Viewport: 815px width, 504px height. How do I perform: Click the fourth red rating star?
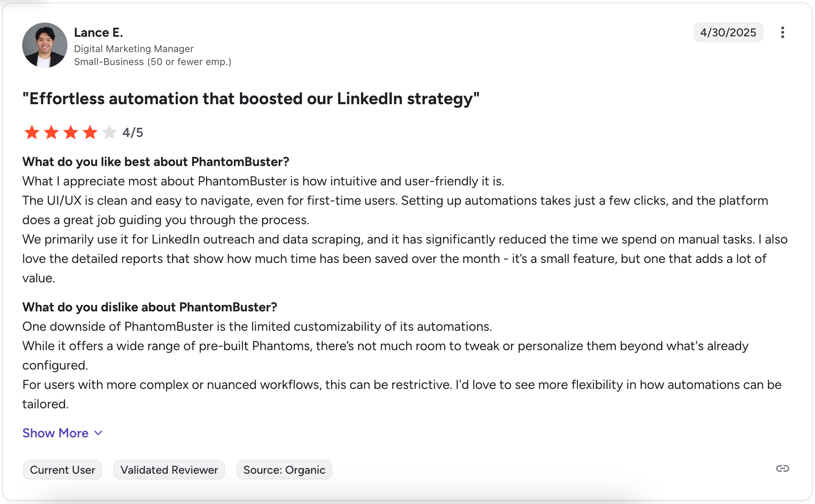coord(90,132)
